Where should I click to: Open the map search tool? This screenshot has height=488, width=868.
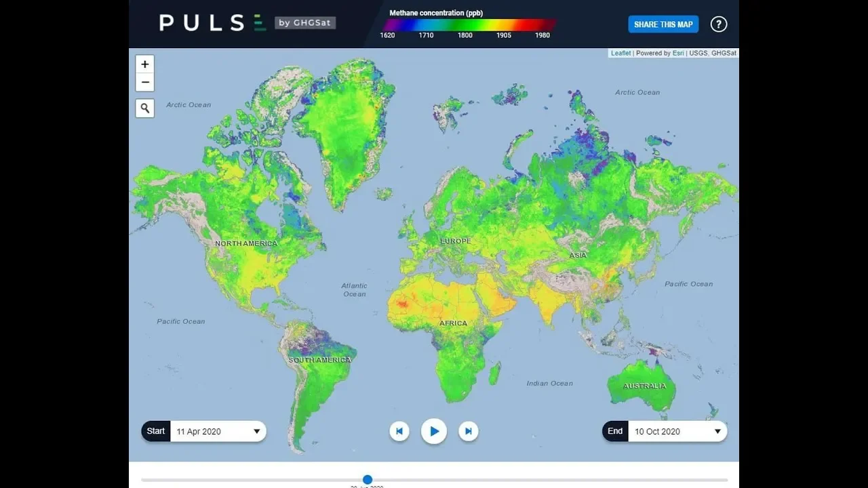144,108
